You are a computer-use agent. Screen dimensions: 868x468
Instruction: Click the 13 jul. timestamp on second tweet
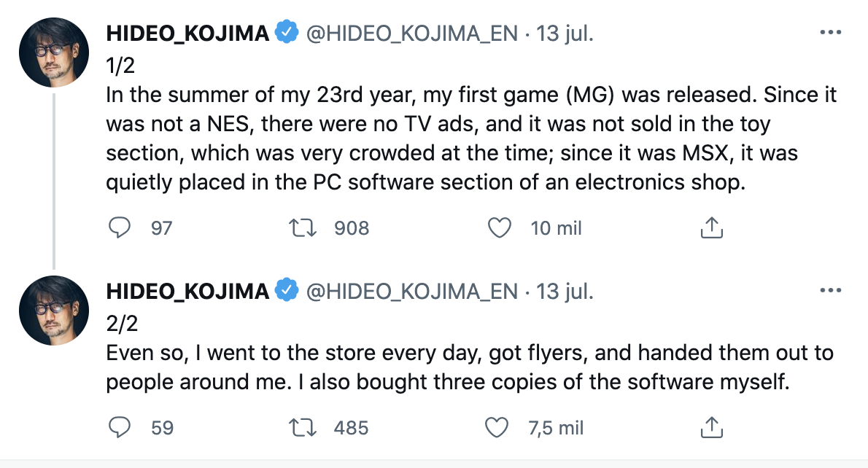click(565, 292)
